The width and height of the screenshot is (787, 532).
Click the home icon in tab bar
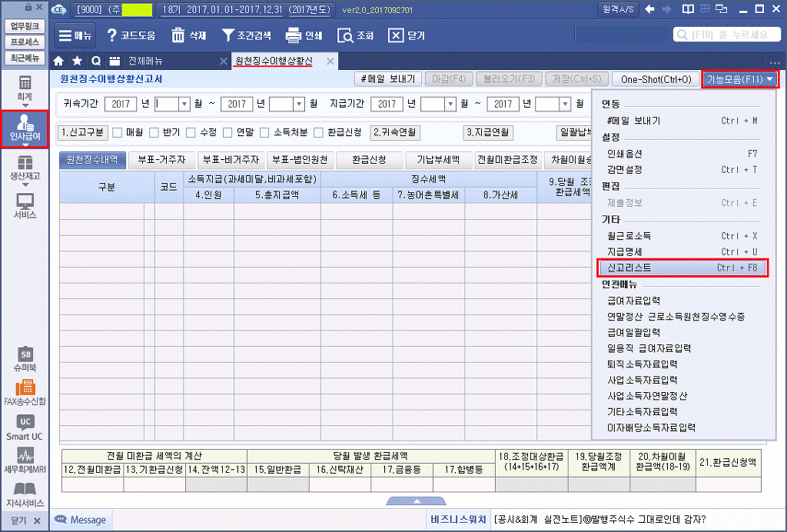[x=59, y=61]
